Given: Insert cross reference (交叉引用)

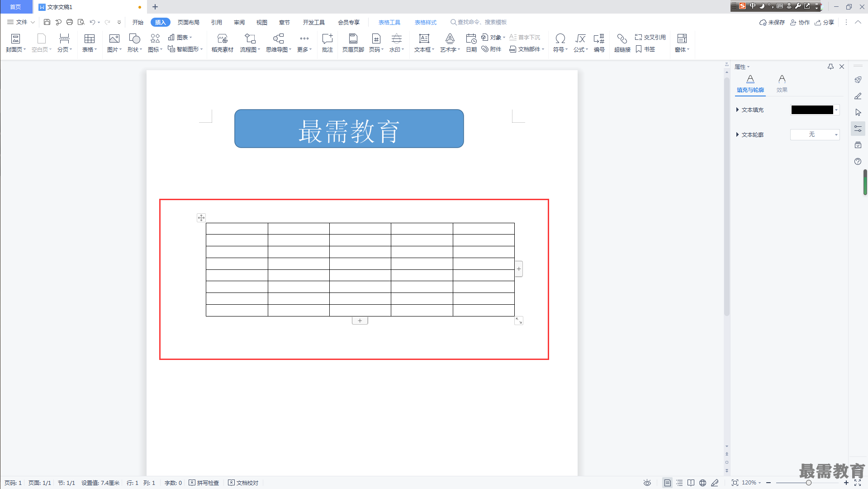Looking at the screenshot, I should [650, 37].
